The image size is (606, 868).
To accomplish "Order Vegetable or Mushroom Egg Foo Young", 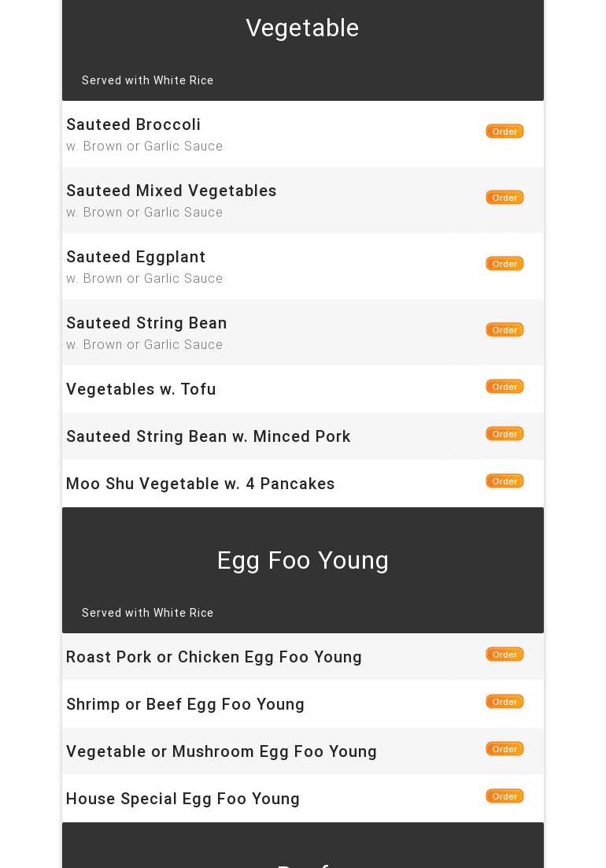I will (x=504, y=749).
